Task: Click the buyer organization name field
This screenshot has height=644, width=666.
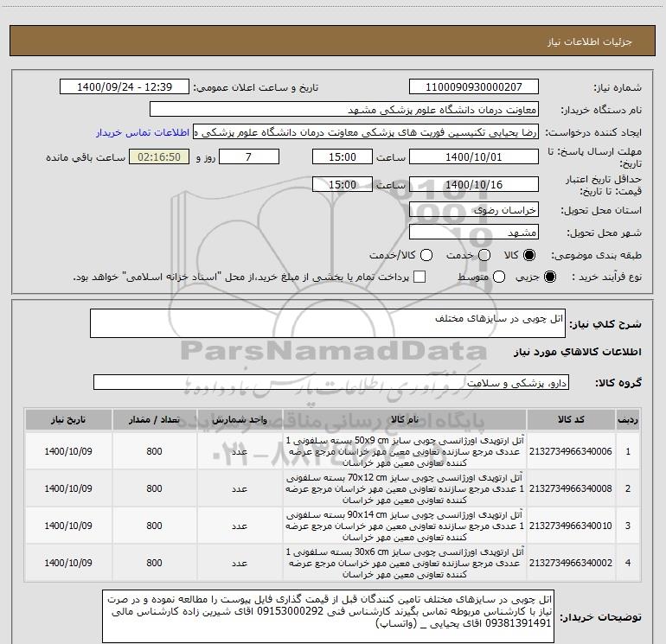Action: coord(344,110)
